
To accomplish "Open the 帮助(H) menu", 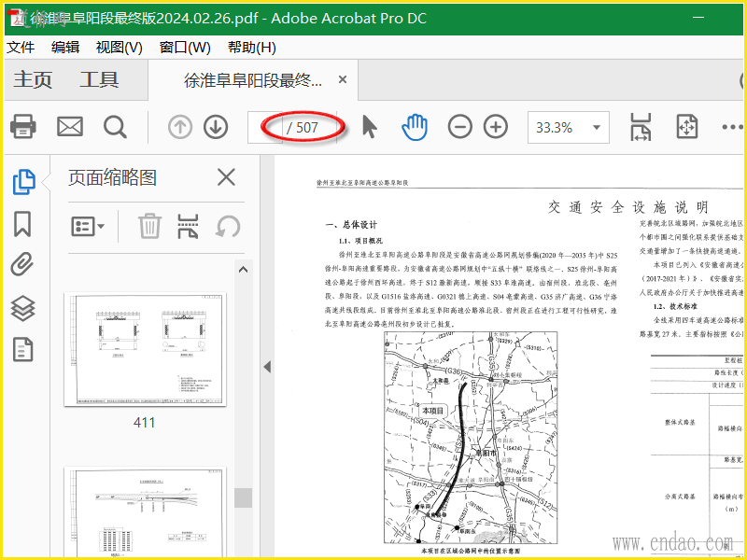I will (252, 48).
